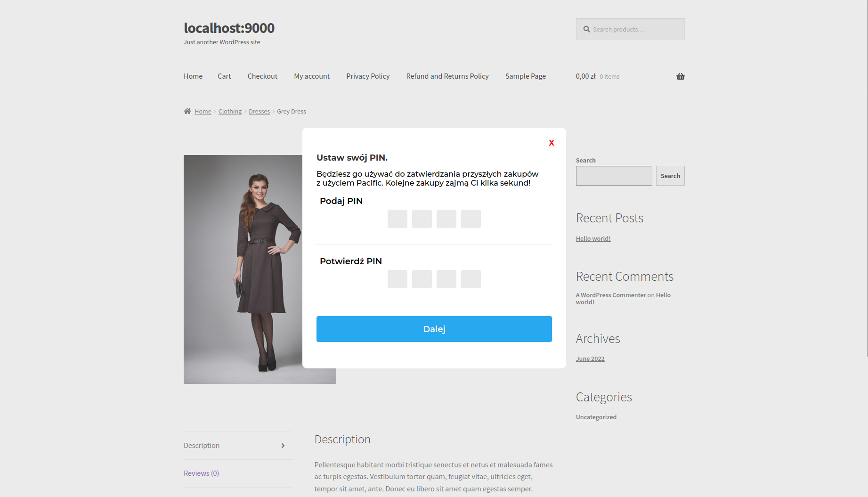Viewport: 868px width, 497px height.
Task: Open the Cart menu item
Action: [x=224, y=76]
